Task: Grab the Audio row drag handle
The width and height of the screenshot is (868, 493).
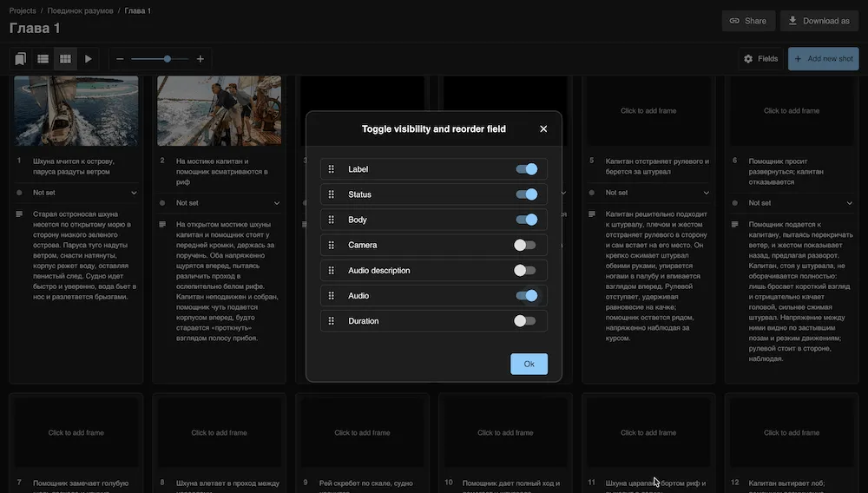Action: tap(331, 295)
